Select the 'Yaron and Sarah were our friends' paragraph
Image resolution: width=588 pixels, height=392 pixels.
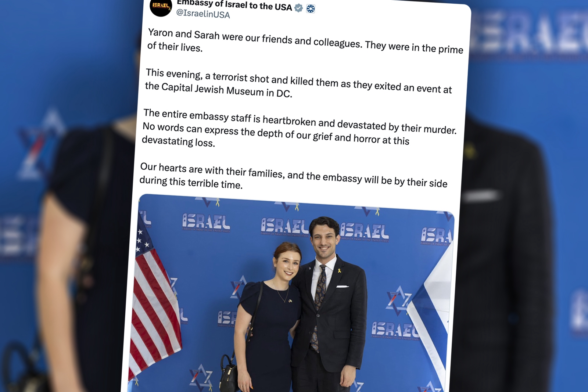click(x=305, y=41)
